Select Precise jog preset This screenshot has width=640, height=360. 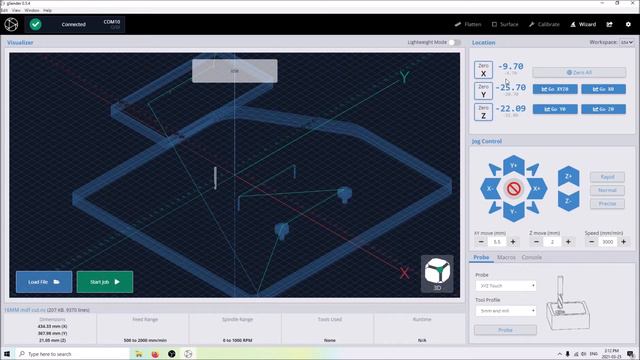607,204
